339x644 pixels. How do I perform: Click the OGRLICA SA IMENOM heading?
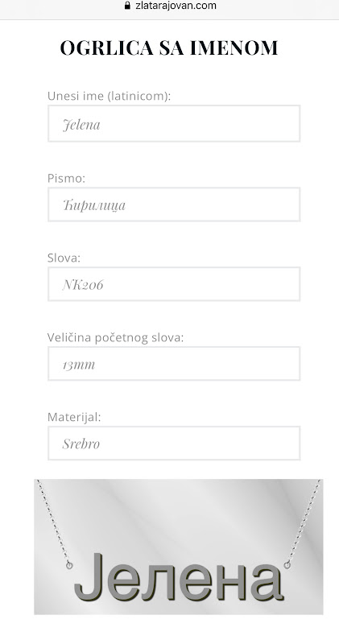pyautogui.click(x=169, y=48)
